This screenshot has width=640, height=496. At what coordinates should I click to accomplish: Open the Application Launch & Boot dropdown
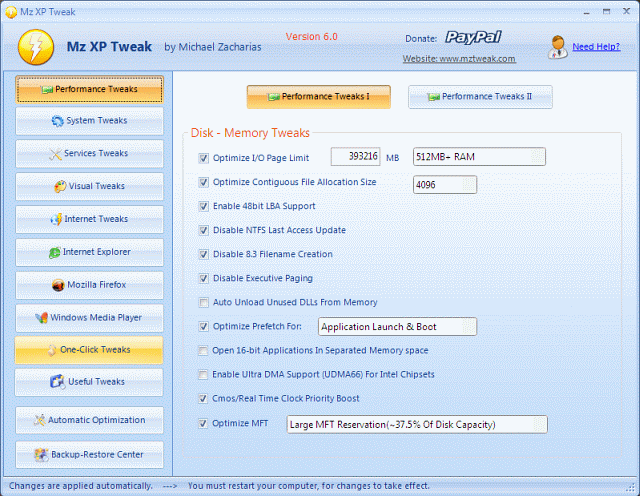coord(397,326)
